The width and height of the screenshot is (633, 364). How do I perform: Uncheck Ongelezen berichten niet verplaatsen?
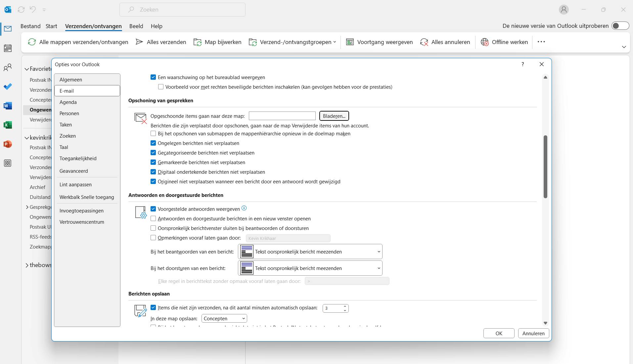pos(153,143)
